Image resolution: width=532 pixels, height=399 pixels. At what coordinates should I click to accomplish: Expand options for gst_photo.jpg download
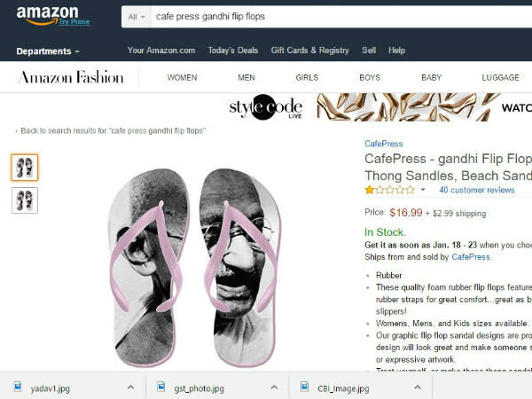click(274, 387)
